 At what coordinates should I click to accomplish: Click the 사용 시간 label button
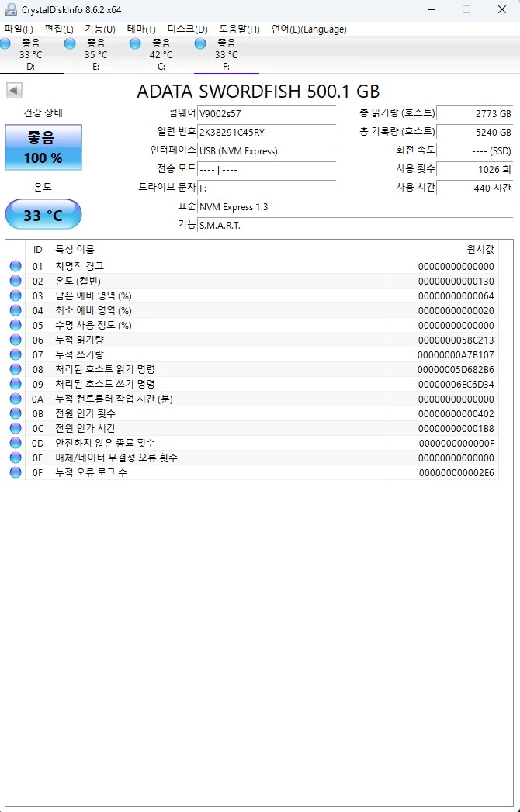click(414, 188)
